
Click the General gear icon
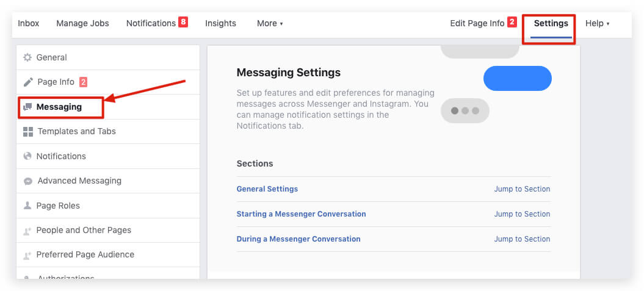coord(27,57)
